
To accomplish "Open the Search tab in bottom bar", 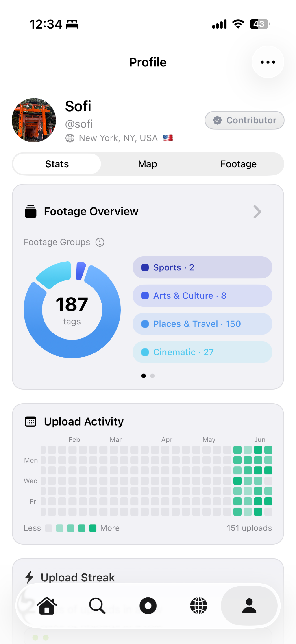I will click(x=97, y=606).
